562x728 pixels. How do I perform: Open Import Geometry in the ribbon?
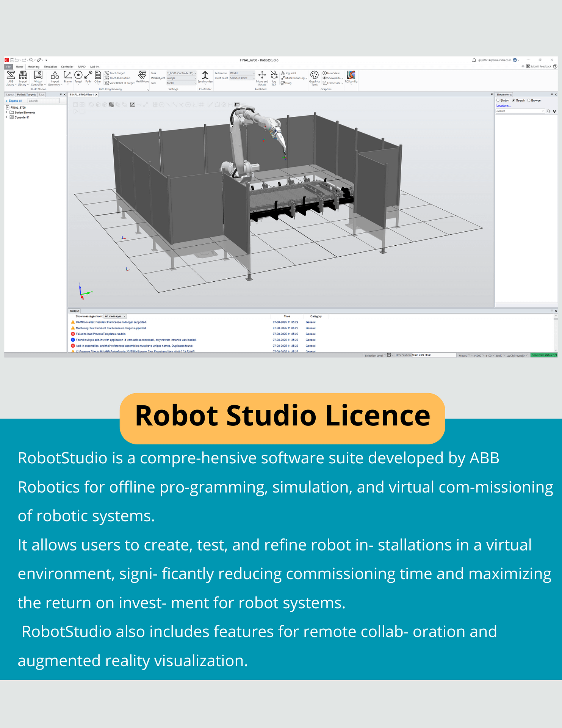pos(55,78)
